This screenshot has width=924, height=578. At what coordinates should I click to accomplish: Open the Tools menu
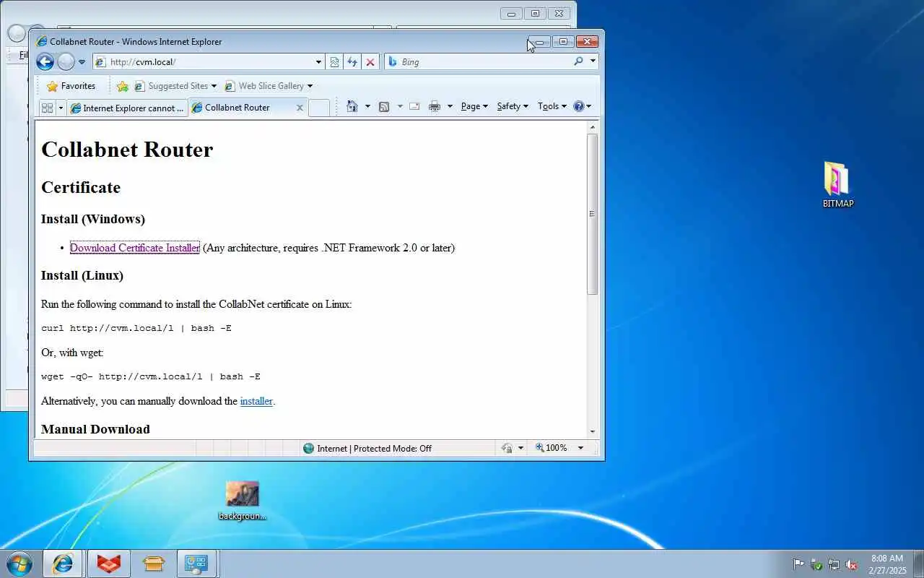pyautogui.click(x=552, y=106)
